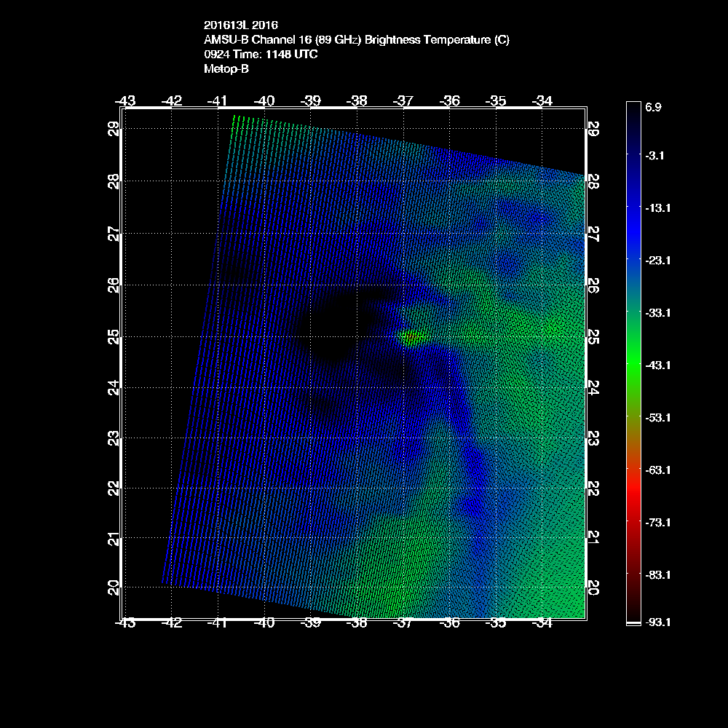The width and height of the screenshot is (728, 728).
Task: Click the colorbar label "-63.1"
Action: (658, 470)
